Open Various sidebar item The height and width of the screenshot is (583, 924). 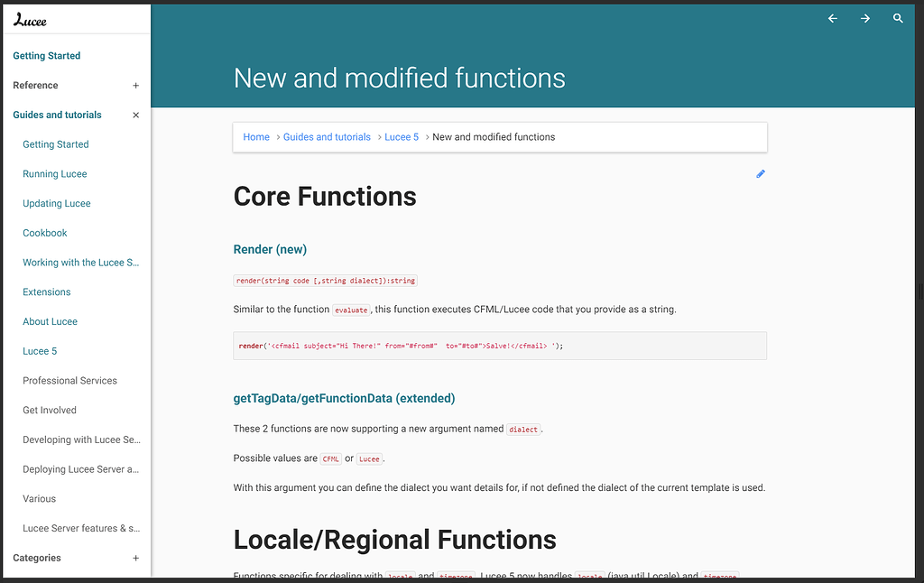40,499
